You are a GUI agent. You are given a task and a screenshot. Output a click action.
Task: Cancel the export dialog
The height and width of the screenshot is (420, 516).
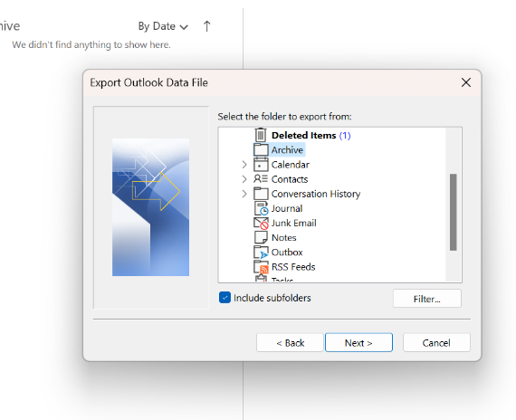(x=436, y=343)
